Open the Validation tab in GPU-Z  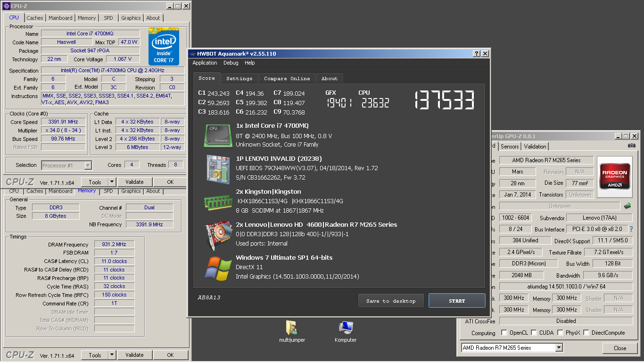click(x=535, y=147)
